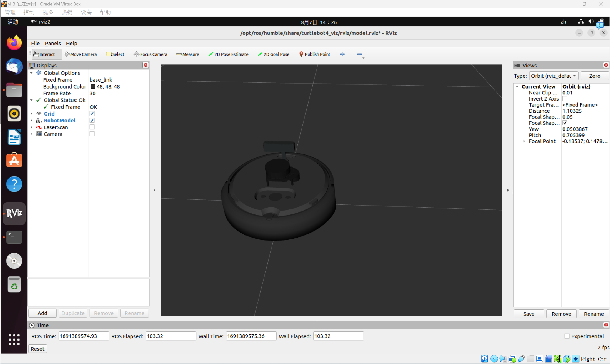Open the Help icon in dock
610x364 pixels.
pyautogui.click(x=14, y=184)
